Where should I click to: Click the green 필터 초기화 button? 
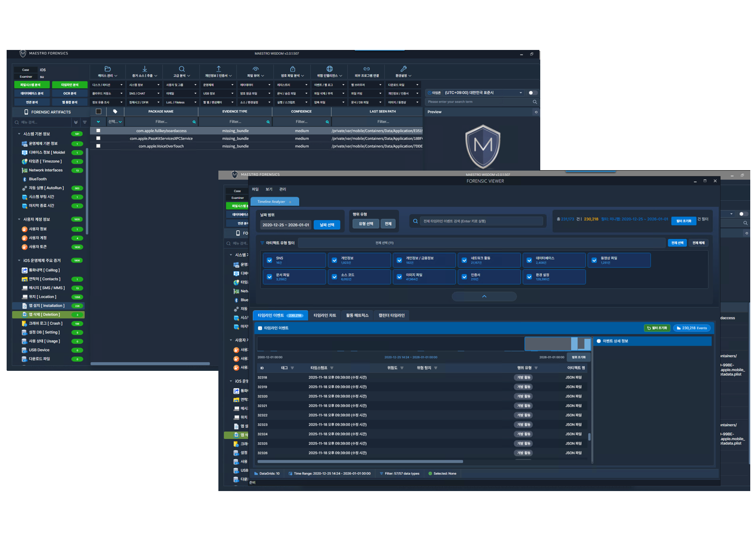point(657,328)
